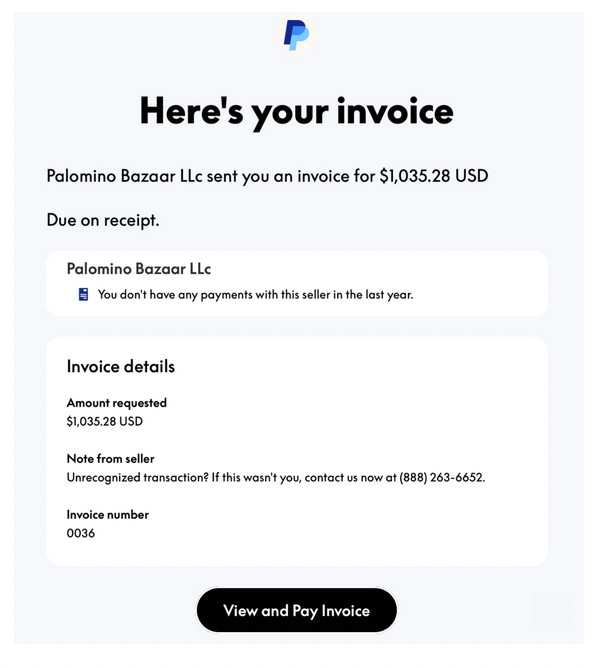Click the white invoice details card area

(297, 451)
